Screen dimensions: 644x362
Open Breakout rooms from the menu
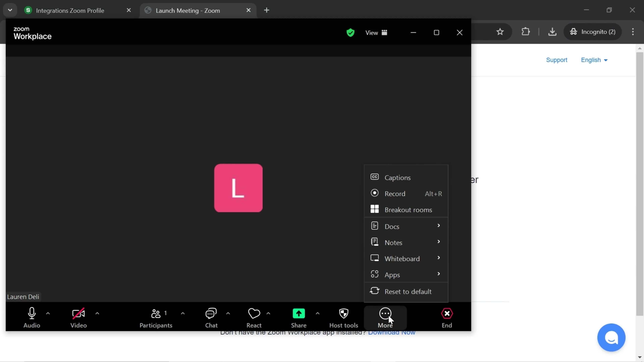(x=406, y=210)
